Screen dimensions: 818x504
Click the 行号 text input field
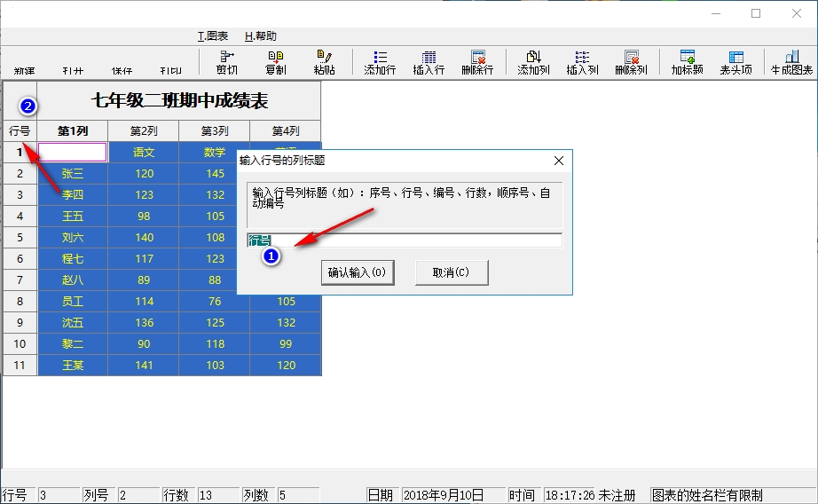[404, 240]
